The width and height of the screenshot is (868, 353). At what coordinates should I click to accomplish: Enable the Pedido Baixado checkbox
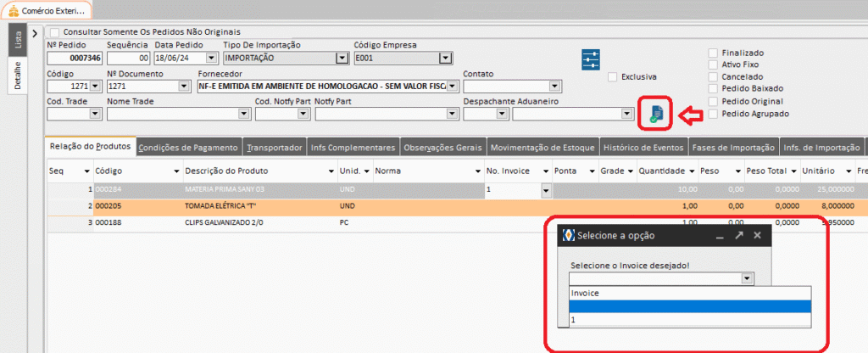(x=713, y=88)
